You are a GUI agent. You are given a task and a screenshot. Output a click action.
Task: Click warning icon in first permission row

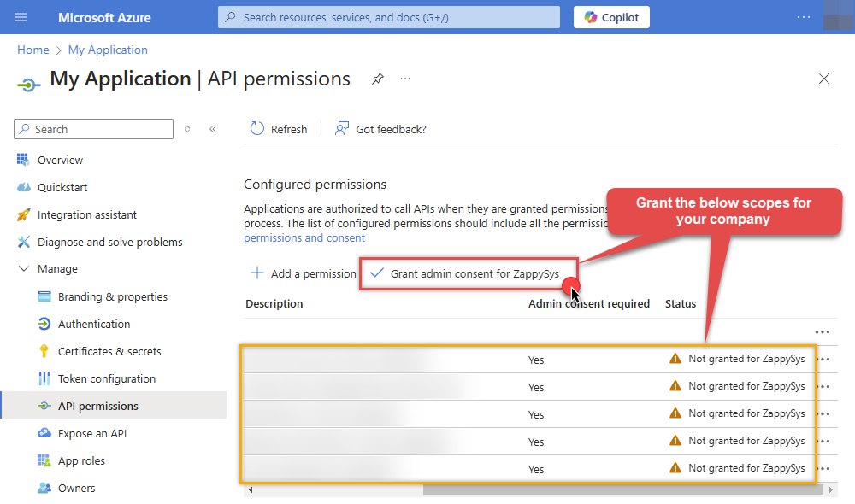pos(675,359)
